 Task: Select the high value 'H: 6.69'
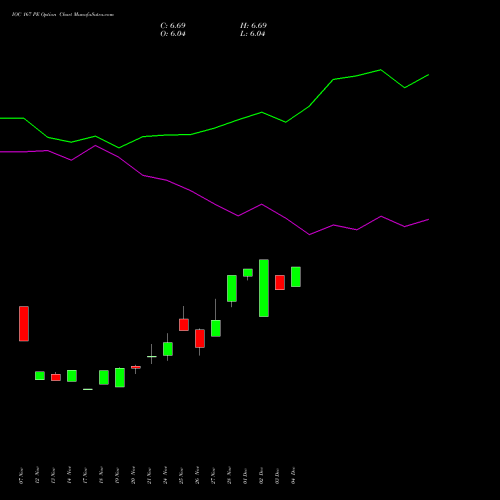(x=253, y=26)
